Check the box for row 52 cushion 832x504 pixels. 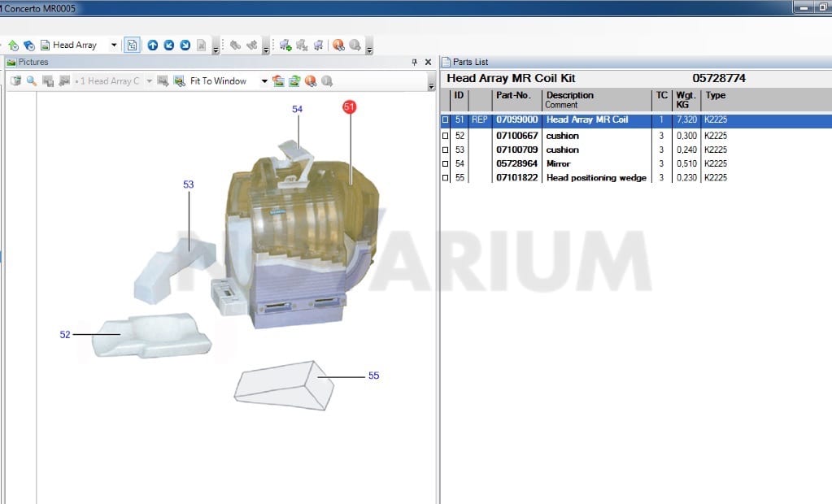click(x=446, y=136)
